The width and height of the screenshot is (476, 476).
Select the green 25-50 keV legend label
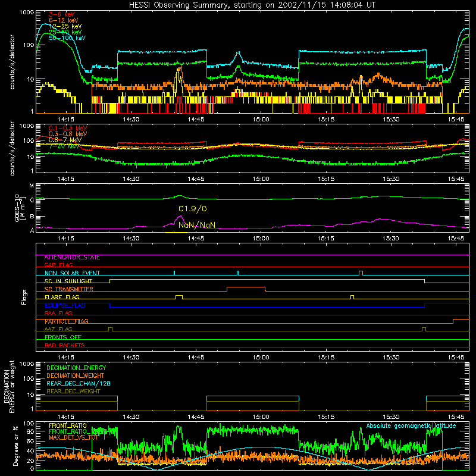65,32
